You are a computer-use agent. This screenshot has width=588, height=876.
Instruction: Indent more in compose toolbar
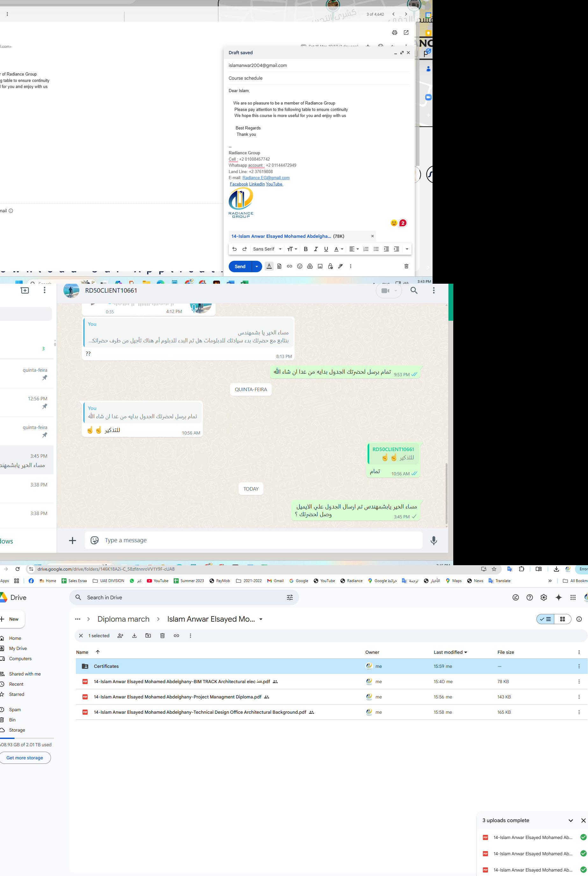click(396, 249)
